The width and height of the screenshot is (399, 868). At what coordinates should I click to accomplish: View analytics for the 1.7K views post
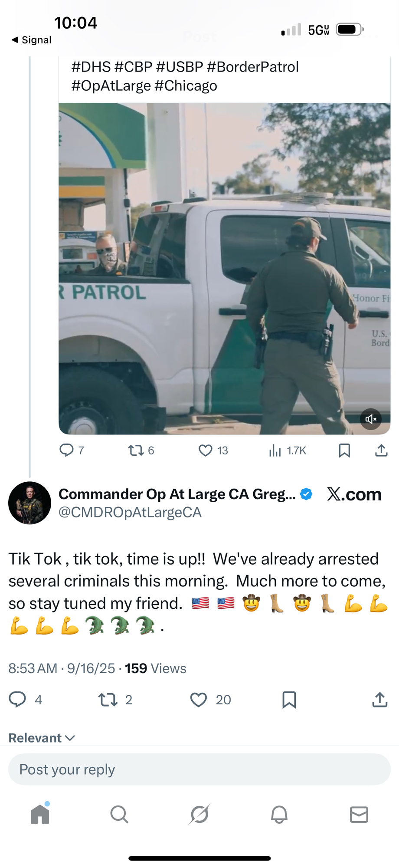click(x=275, y=450)
